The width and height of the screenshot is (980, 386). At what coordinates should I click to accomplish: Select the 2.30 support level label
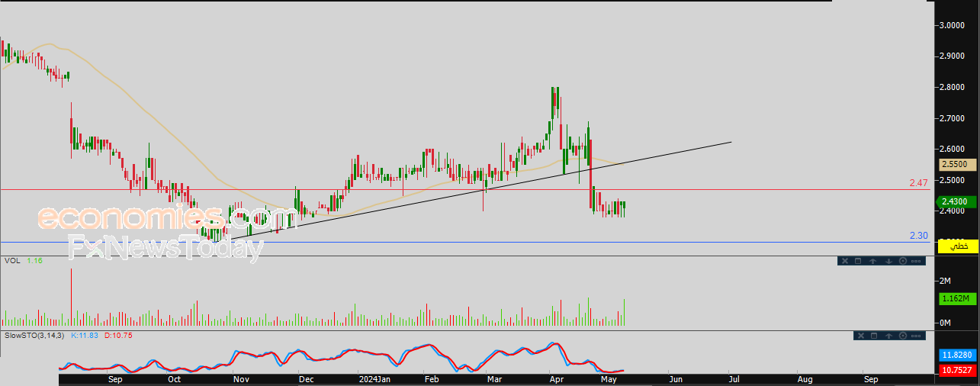tap(918, 236)
